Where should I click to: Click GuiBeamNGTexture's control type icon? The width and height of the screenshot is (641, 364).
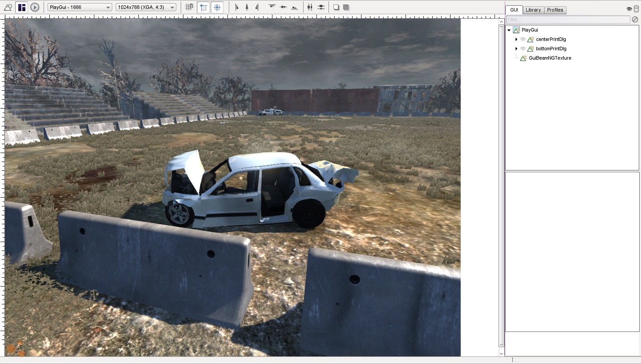pos(523,58)
